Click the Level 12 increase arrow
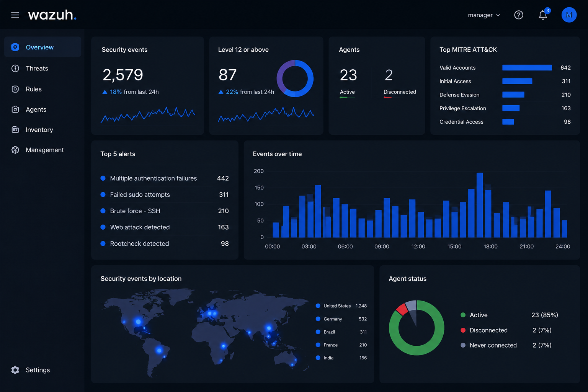The width and height of the screenshot is (588, 392). [x=221, y=92]
